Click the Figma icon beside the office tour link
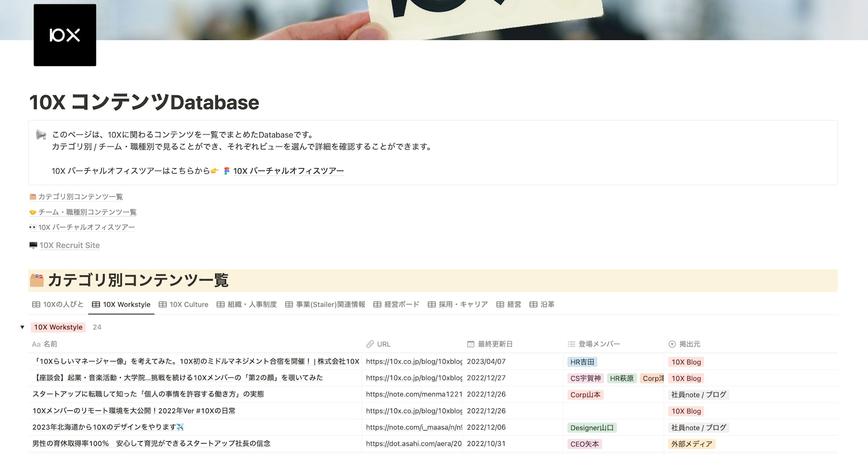 [x=227, y=171]
